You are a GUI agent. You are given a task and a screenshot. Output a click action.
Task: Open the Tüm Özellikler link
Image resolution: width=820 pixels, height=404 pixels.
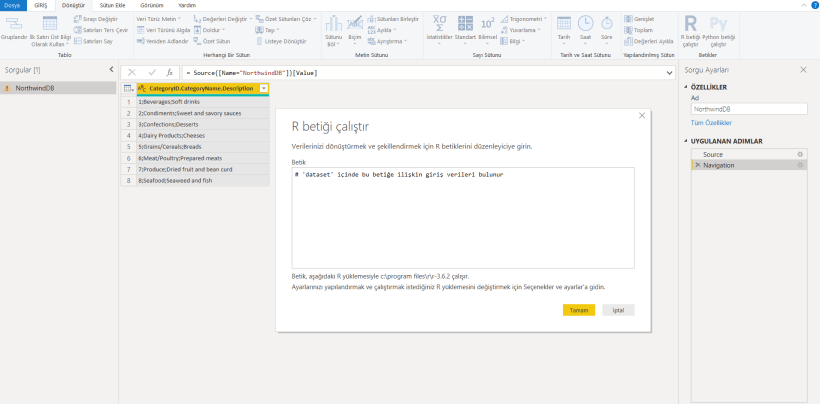tap(711, 121)
